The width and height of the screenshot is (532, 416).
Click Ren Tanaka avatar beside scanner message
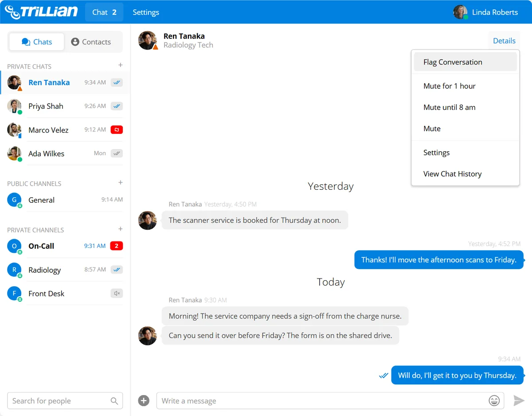[148, 220]
